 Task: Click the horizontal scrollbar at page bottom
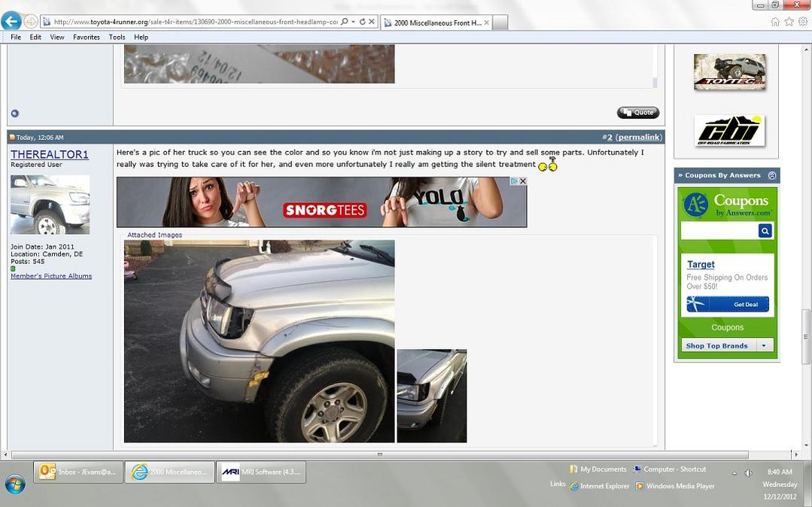379,454
